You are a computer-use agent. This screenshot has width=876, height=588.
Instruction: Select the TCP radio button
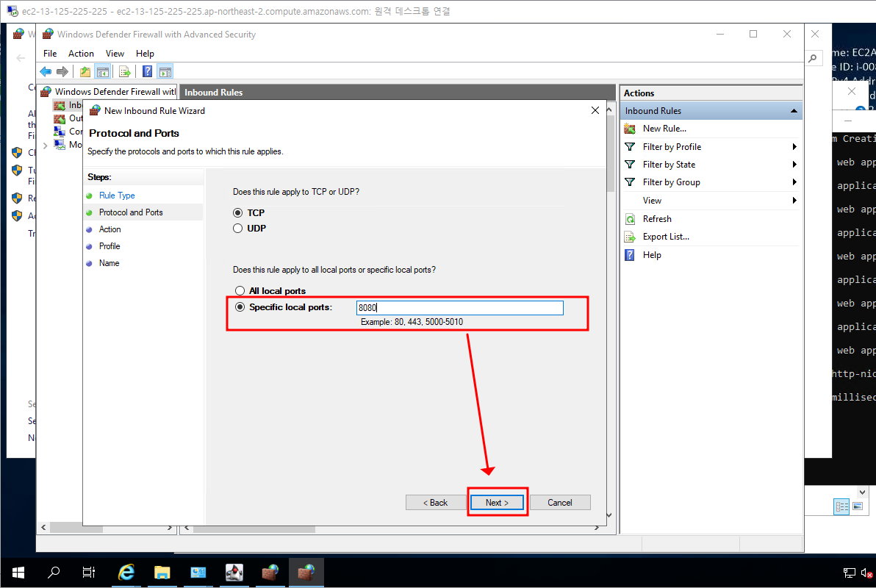click(238, 213)
